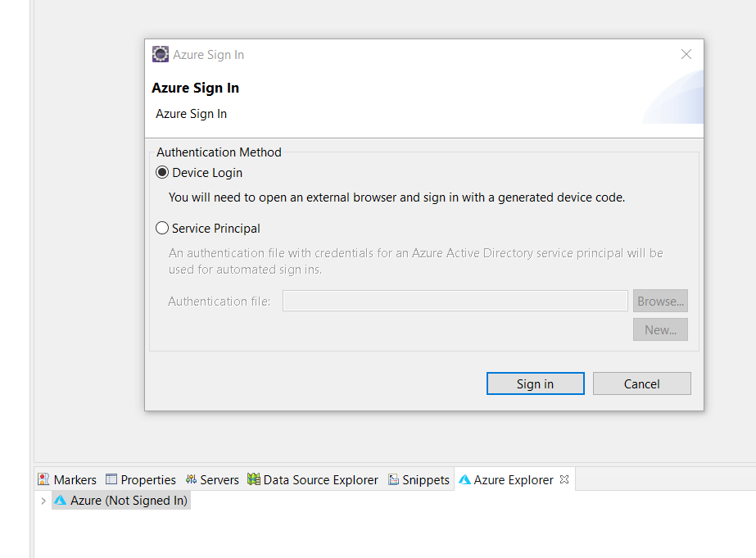Image resolution: width=756 pixels, height=558 pixels.
Task: Select the Device Login authentication method
Action: [x=162, y=172]
